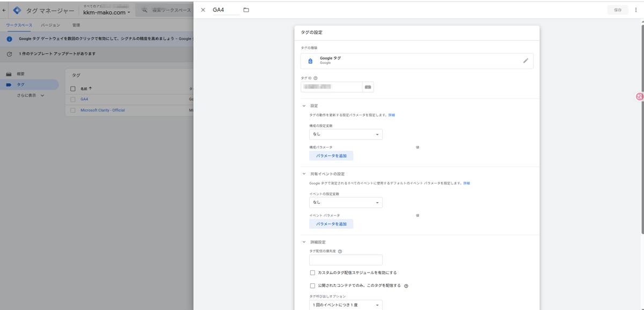Click the タグ ID input field

coord(332,87)
